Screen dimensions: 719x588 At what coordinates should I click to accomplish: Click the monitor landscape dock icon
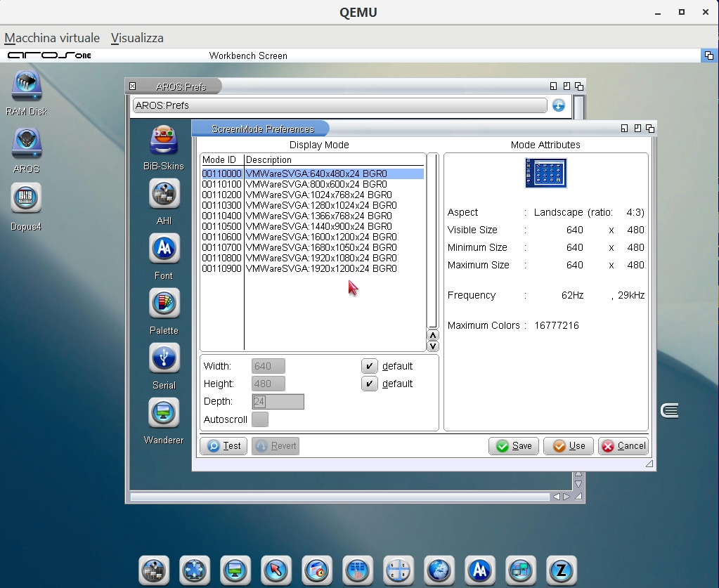click(x=235, y=570)
